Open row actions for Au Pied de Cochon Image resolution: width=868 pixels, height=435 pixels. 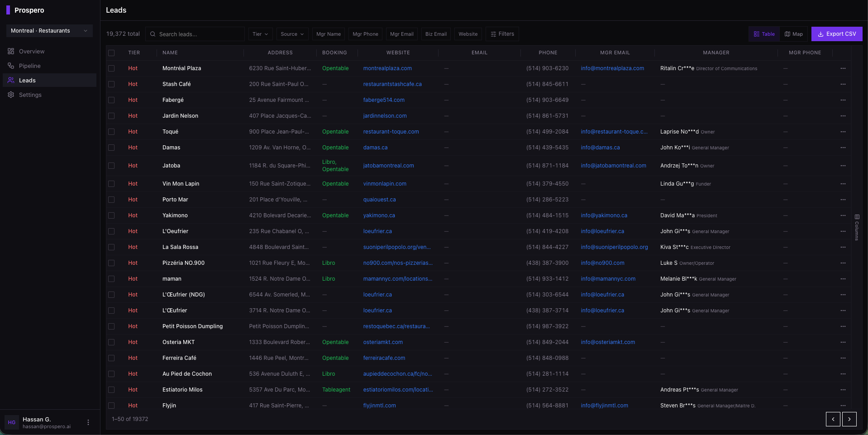843,374
